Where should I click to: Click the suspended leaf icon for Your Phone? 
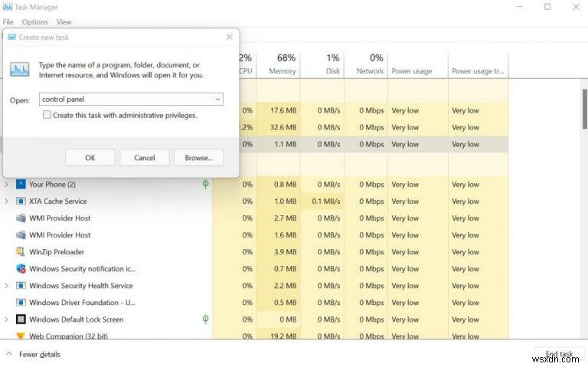205,184
